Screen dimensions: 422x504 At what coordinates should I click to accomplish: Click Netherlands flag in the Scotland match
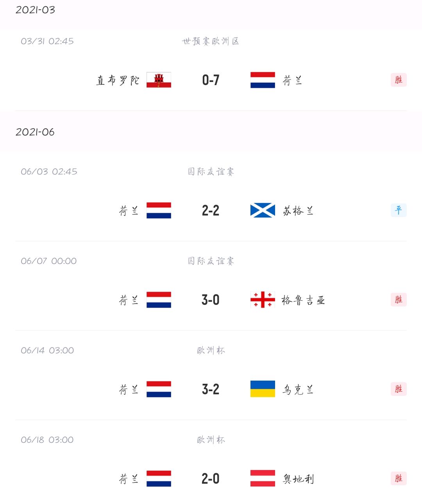[159, 210]
